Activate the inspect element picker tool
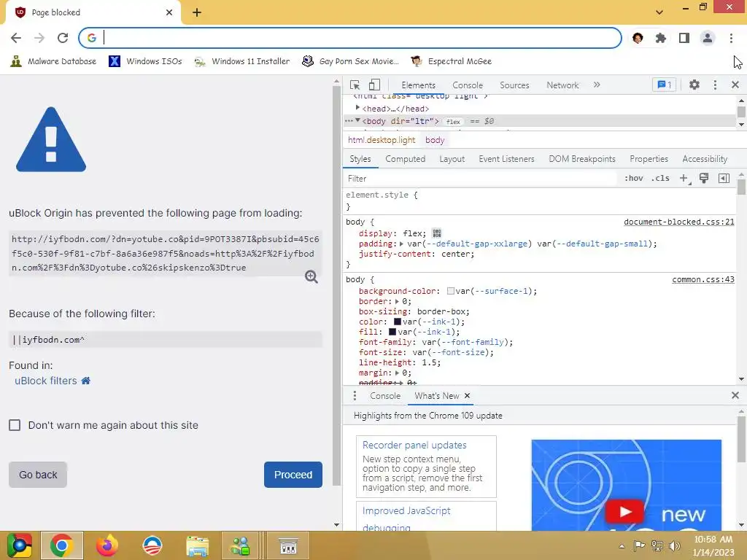 pyautogui.click(x=355, y=85)
